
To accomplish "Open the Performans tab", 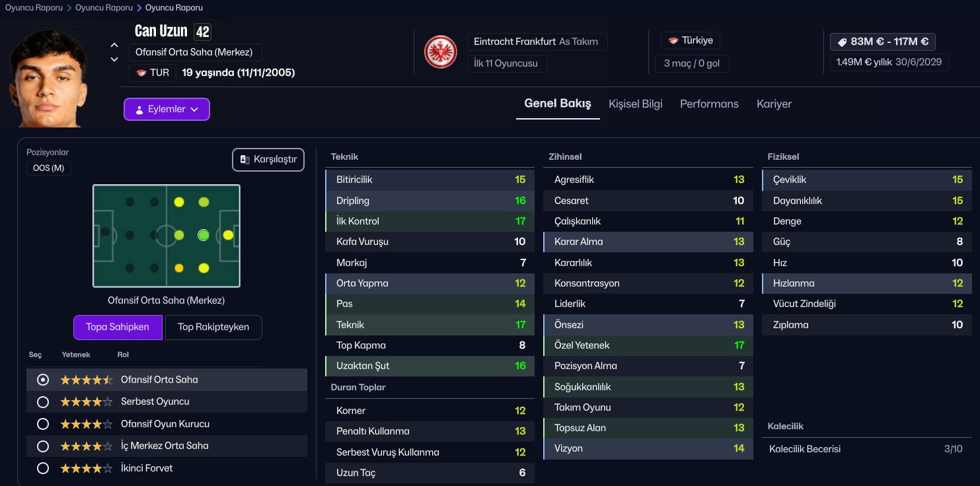I will click(709, 104).
